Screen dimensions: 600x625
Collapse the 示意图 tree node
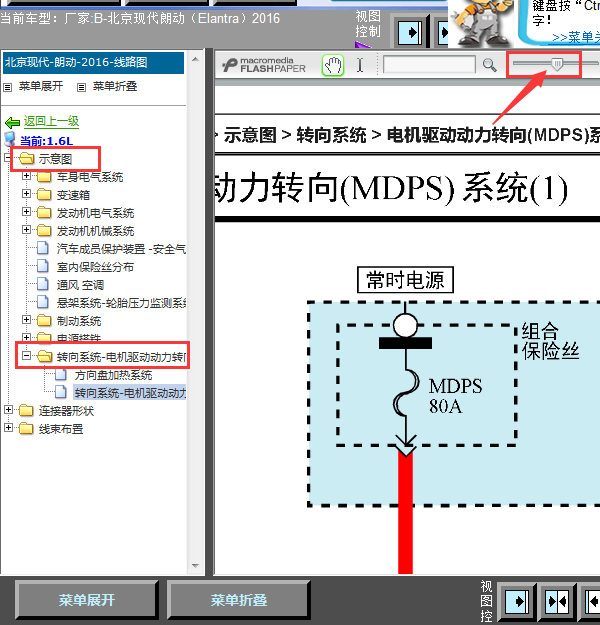coord(8,157)
